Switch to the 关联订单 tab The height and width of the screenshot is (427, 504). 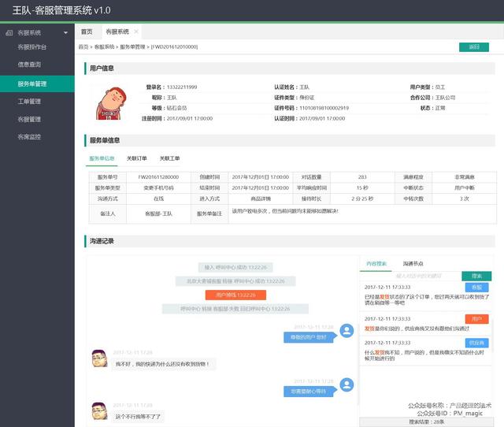136,158
